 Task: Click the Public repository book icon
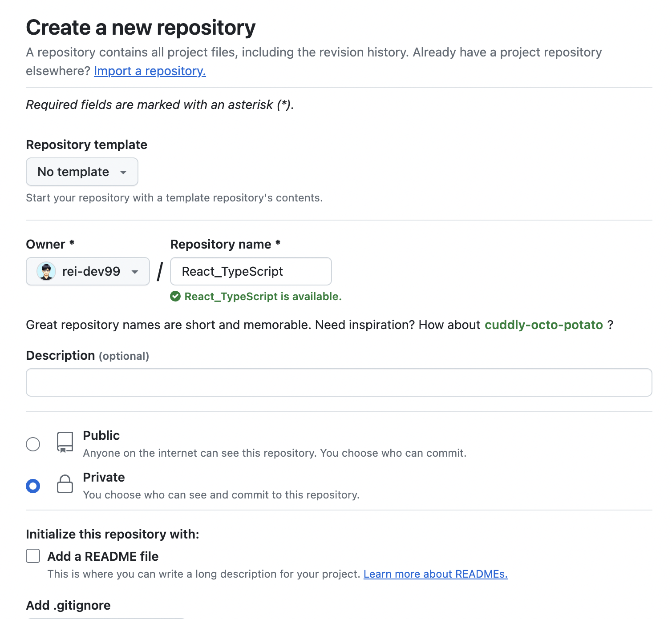(65, 442)
